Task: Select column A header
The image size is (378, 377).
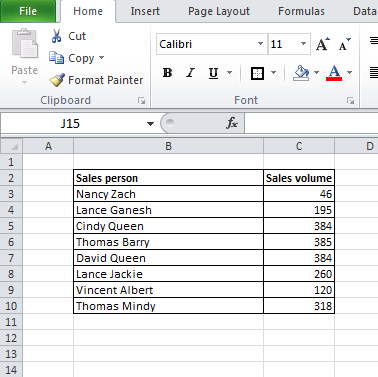Action: click(48, 146)
